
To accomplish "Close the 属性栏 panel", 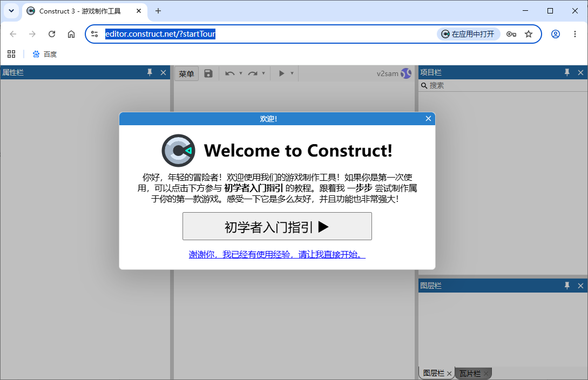I will pos(163,72).
